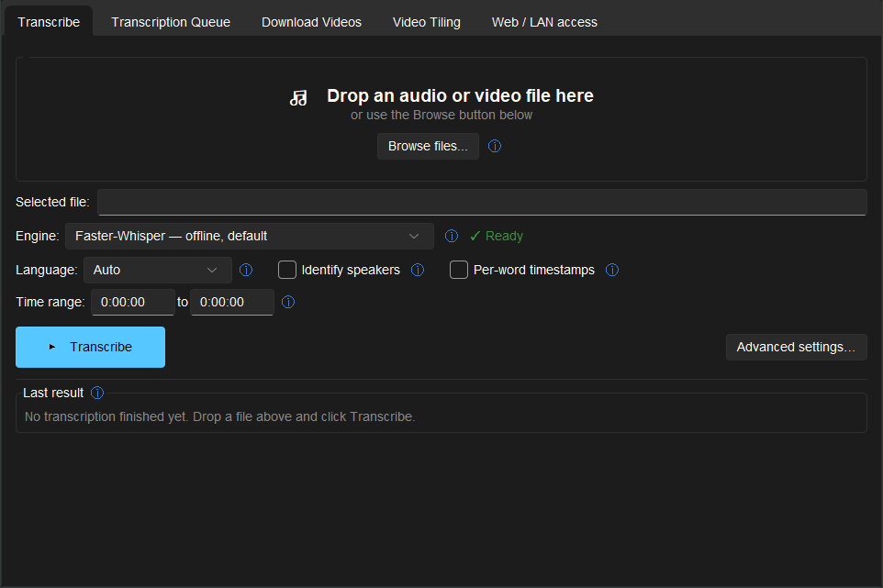
Task: Click the 'or use the Browse button below' text
Action: [441, 115]
